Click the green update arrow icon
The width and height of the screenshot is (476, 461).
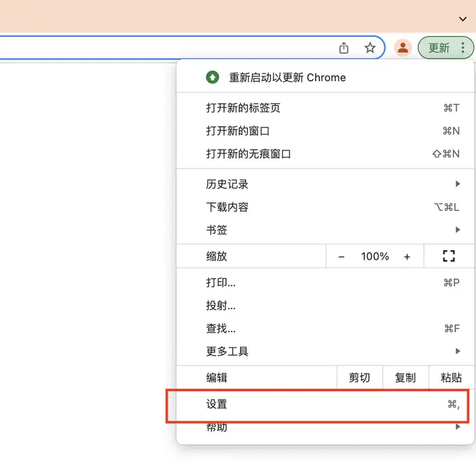tap(212, 77)
